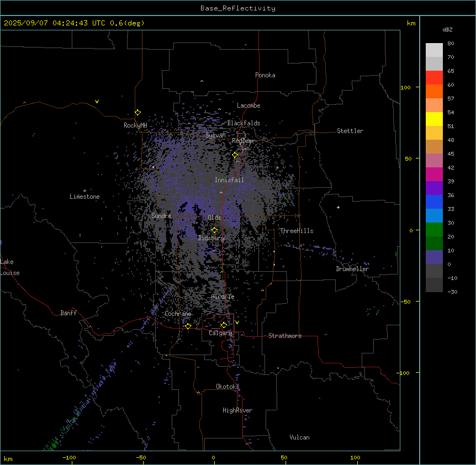Click the yellow diamond marker above RockyMH
The image size is (476, 465).
pos(138,113)
